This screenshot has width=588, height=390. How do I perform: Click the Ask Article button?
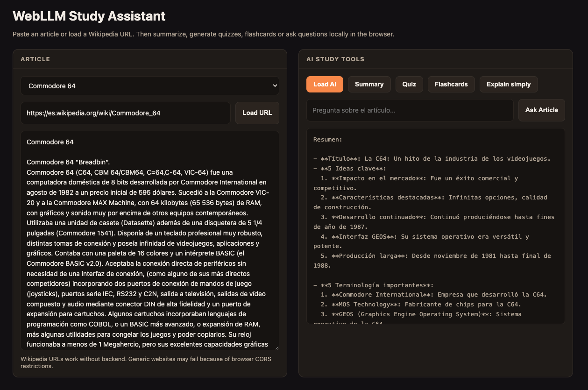(x=542, y=110)
